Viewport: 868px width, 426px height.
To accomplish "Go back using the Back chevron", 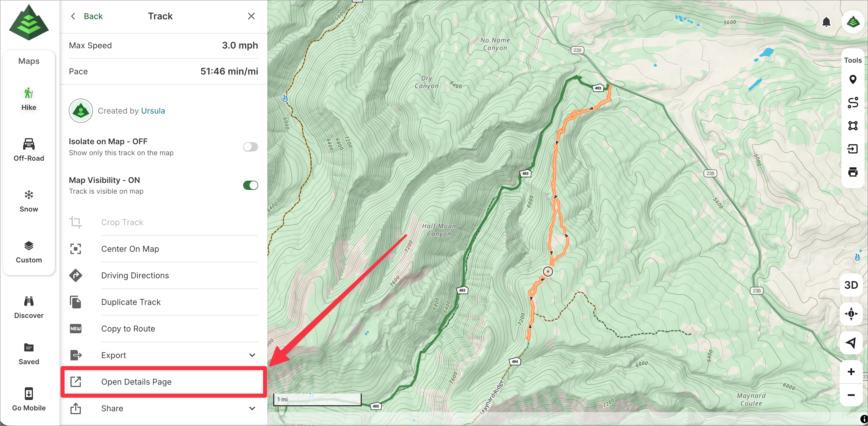I will click(x=73, y=16).
